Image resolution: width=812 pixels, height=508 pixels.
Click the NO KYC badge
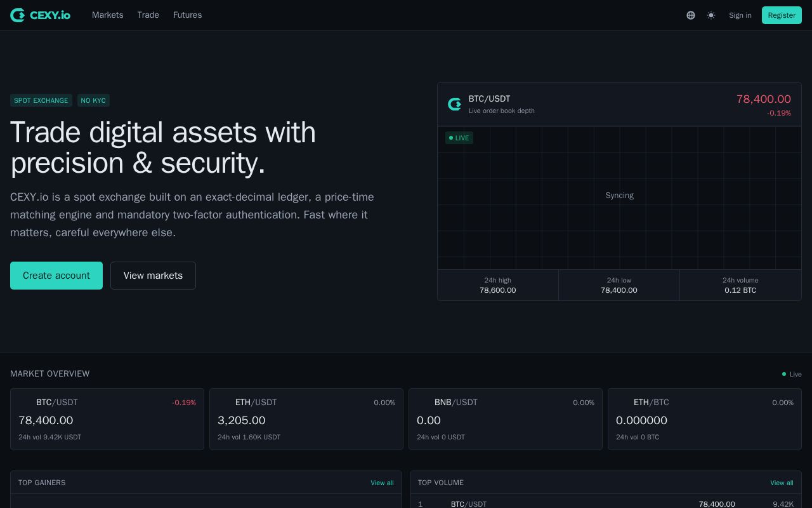pyautogui.click(x=93, y=100)
